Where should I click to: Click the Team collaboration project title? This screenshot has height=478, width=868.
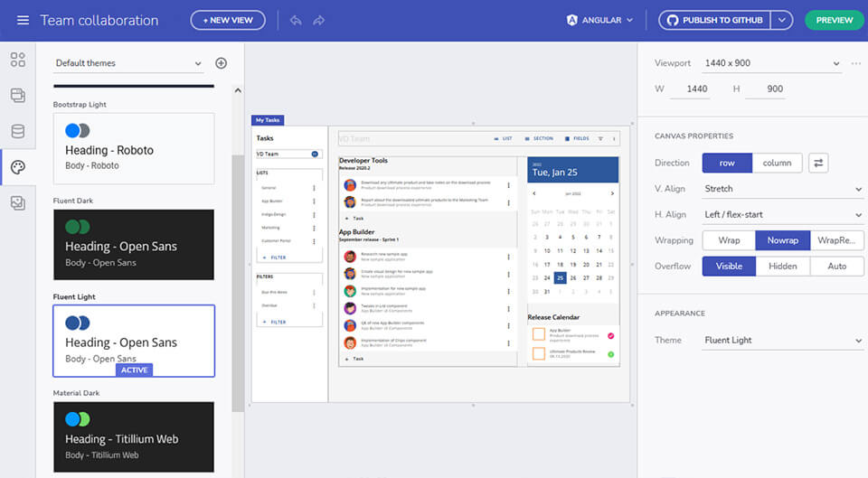[99, 21]
